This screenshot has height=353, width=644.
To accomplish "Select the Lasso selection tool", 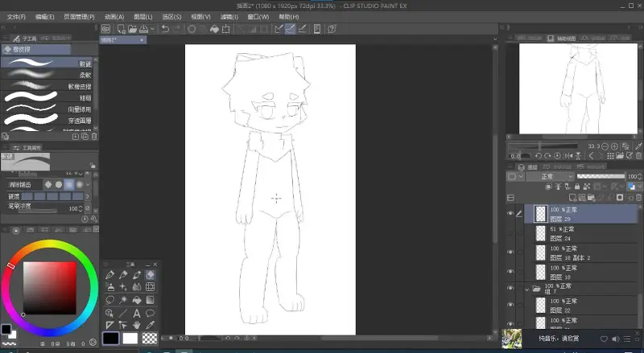I will [109, 300].
